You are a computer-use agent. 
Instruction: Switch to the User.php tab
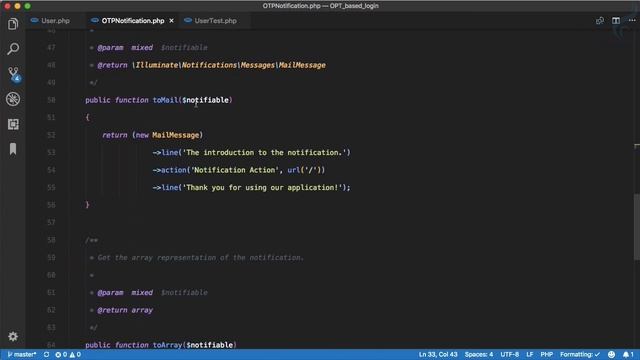pos(56,20)
